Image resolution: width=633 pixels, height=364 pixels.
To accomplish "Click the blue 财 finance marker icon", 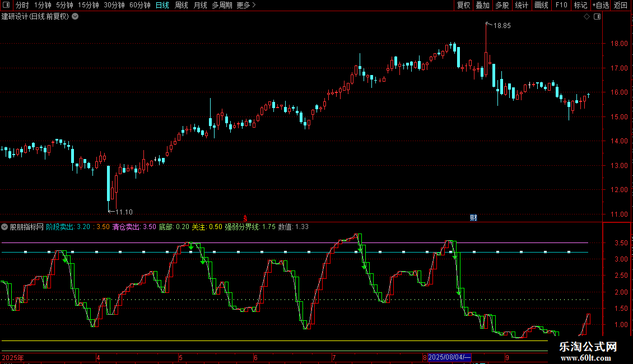I will click(x=473, y=217).
